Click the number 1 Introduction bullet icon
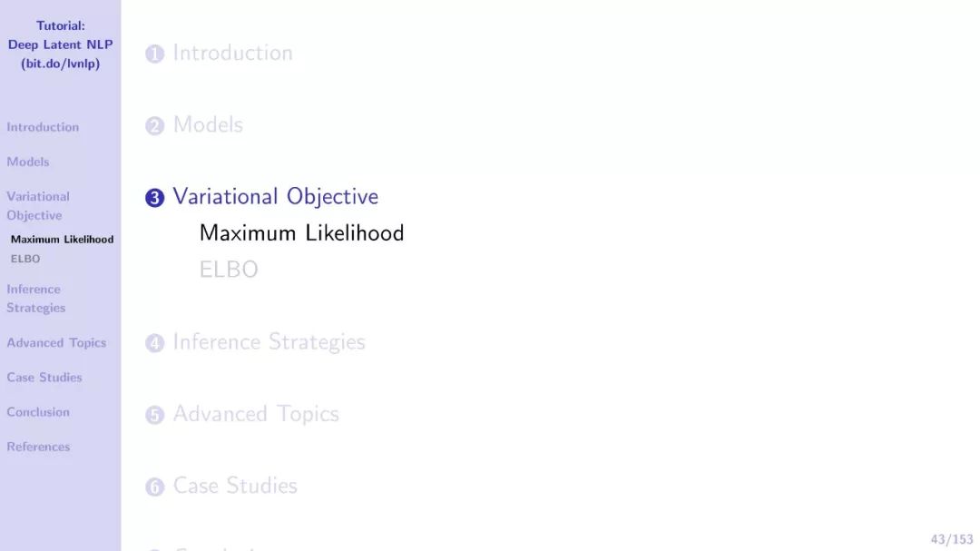Viewport: 980px width, 551px height. 154,54
